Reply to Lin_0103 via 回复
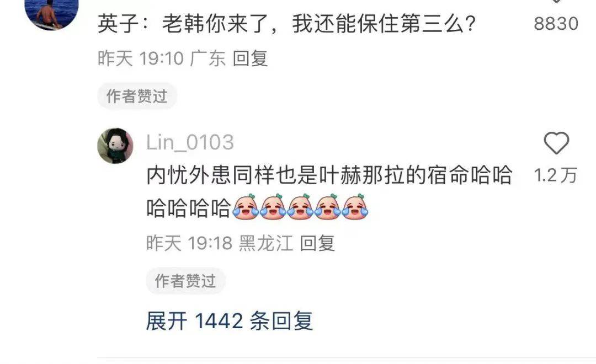Image resolution: width=596 pixels, height=364 pixels. click(x=317, y=243)
